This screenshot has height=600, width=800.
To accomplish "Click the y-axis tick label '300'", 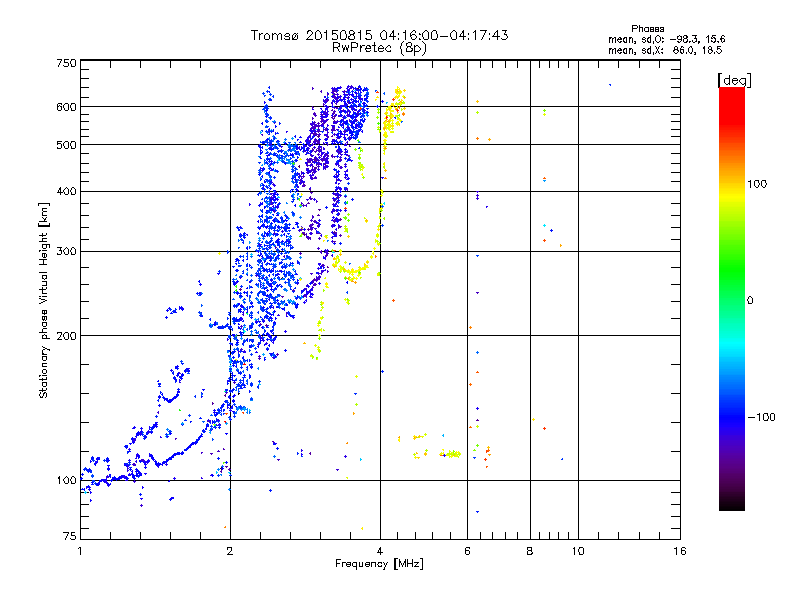I will click(66, 252).
